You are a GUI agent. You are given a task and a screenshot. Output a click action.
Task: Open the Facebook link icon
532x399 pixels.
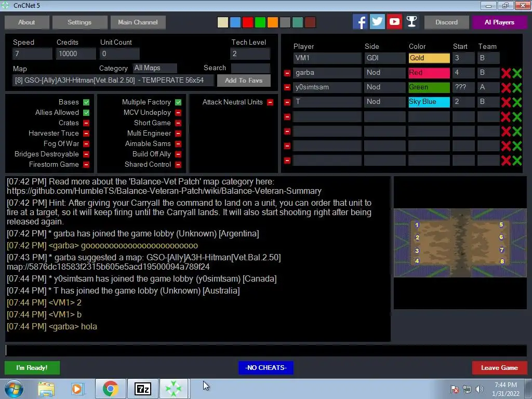click(x=360, y=22)
